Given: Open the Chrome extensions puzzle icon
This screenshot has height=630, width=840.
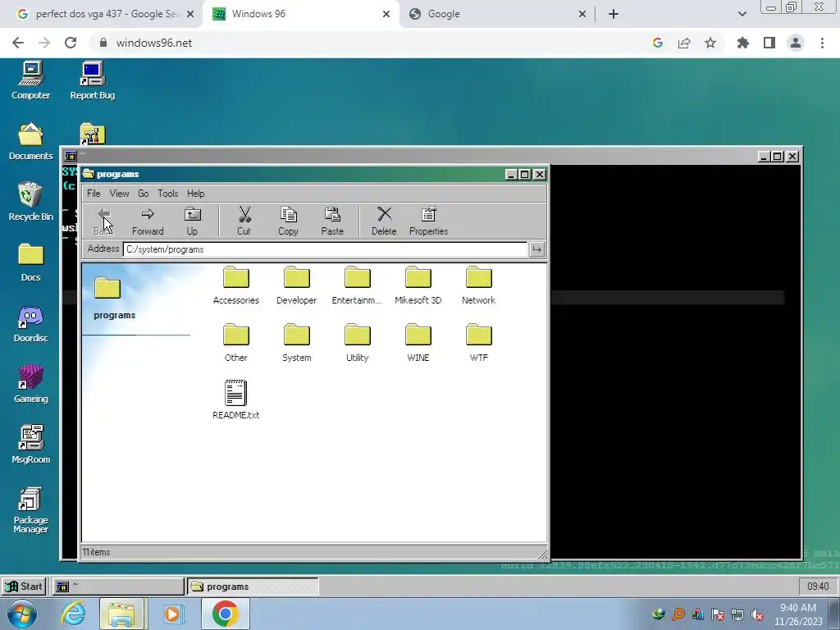Looking at the screenshot, I should point(743,43).
